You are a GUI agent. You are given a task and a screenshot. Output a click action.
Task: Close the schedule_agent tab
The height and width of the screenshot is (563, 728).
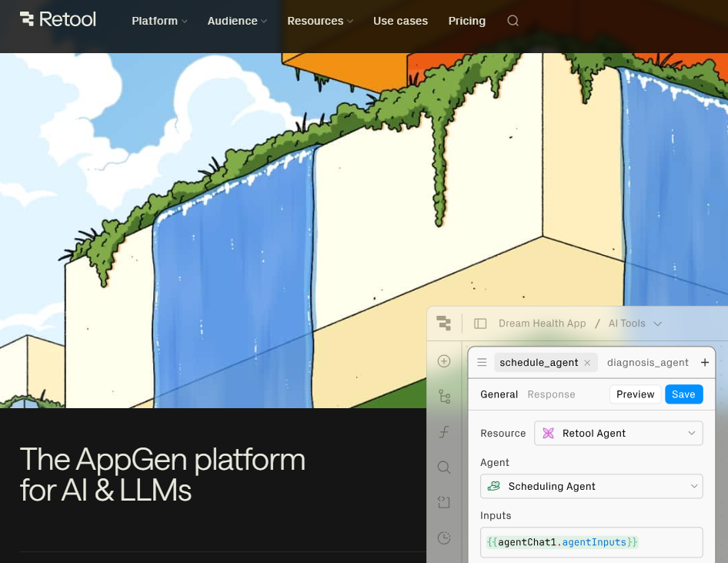coord(587,363)
